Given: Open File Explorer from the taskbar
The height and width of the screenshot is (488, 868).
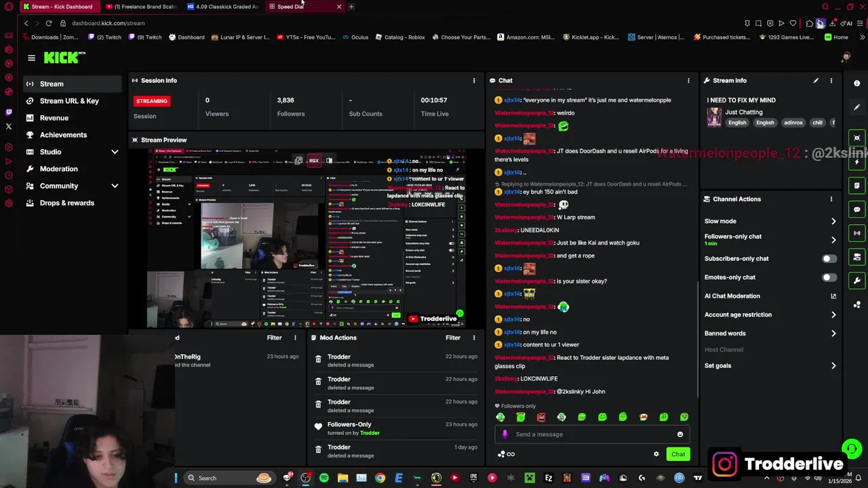Looking at the screenshot, I should [x=342, y=478].
